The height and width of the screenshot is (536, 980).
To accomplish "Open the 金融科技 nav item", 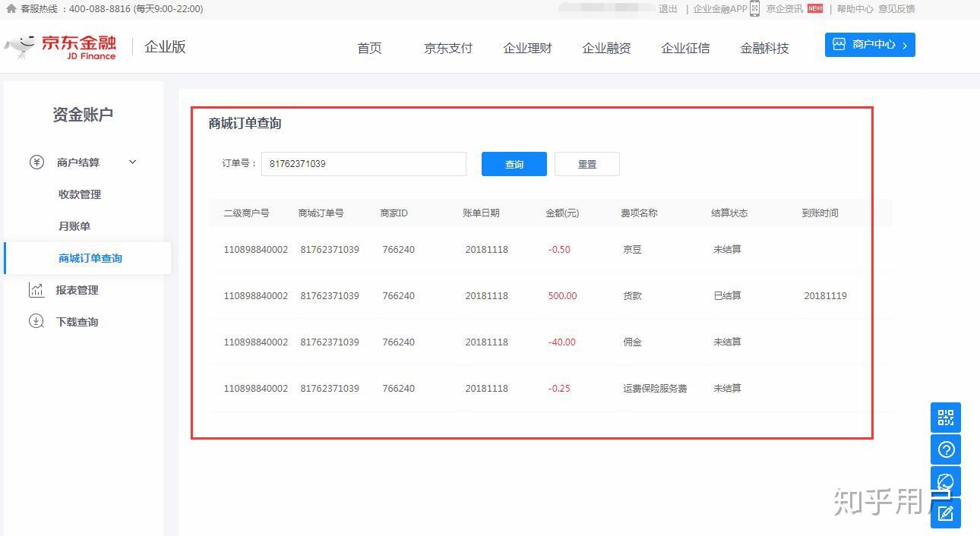I will click(764, 48).
